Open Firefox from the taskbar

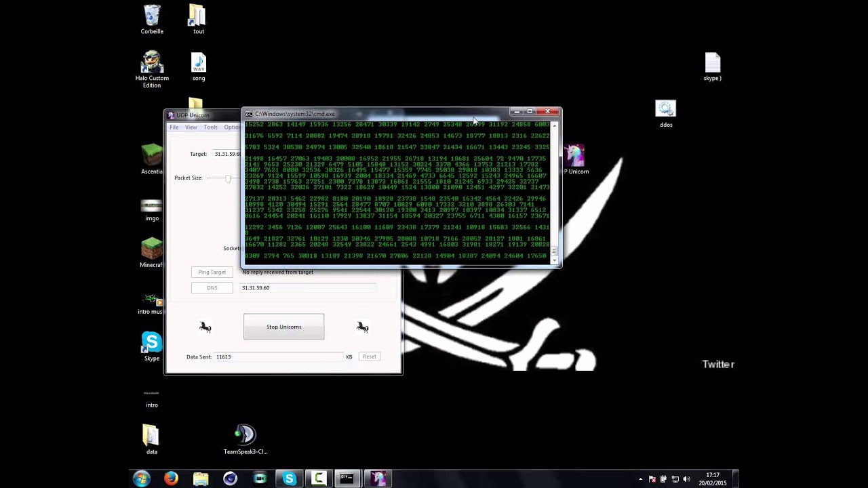pyautogui.click(x=171, y=479)
